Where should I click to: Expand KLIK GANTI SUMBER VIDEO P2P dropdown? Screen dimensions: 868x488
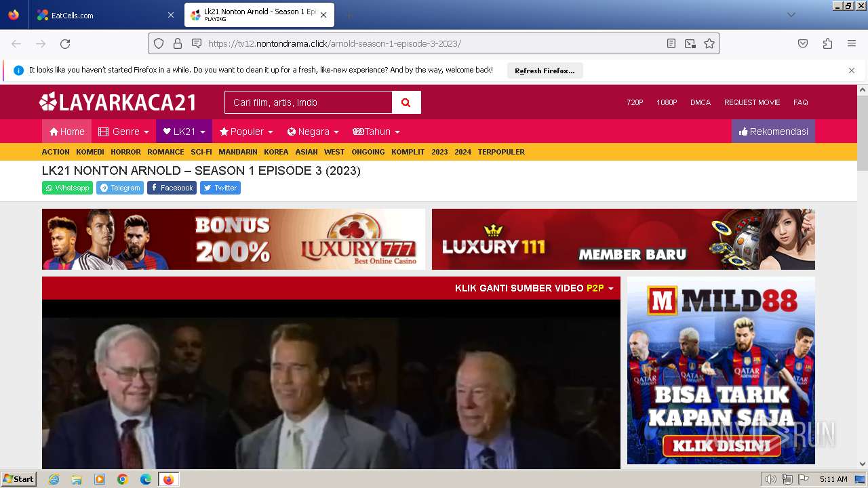(534, 288)
